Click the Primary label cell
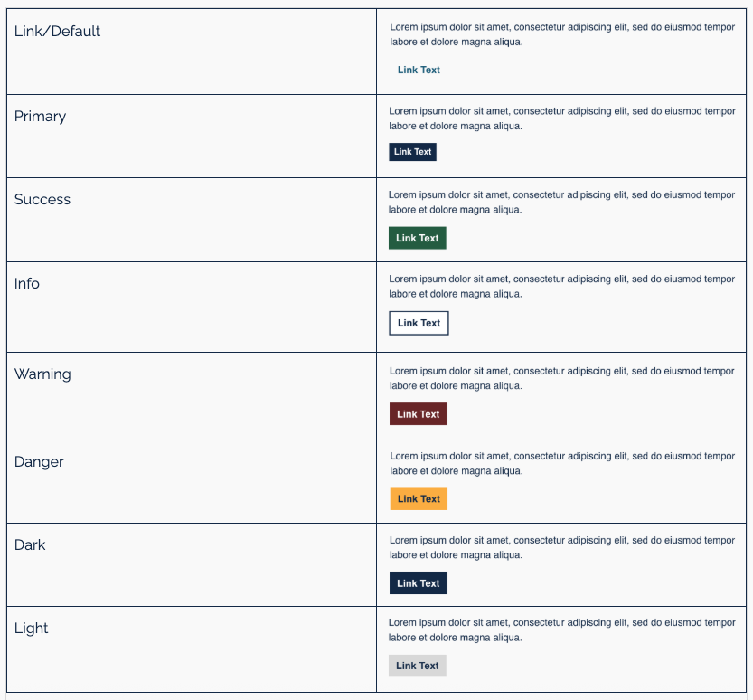Screen dimensions: 753x700 (x=41, y=117)
